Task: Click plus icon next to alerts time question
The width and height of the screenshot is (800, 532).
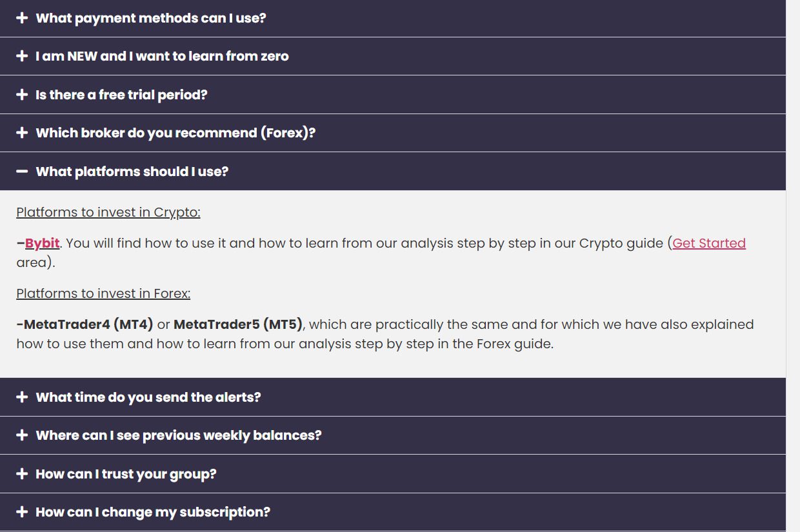Action: [22, 397]
